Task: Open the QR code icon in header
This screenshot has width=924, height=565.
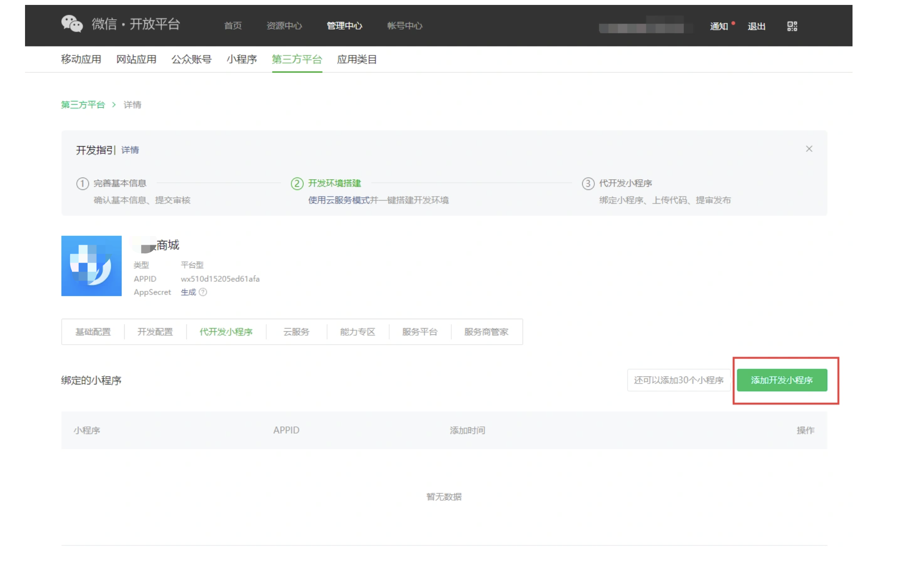Action: click(792, 26)
